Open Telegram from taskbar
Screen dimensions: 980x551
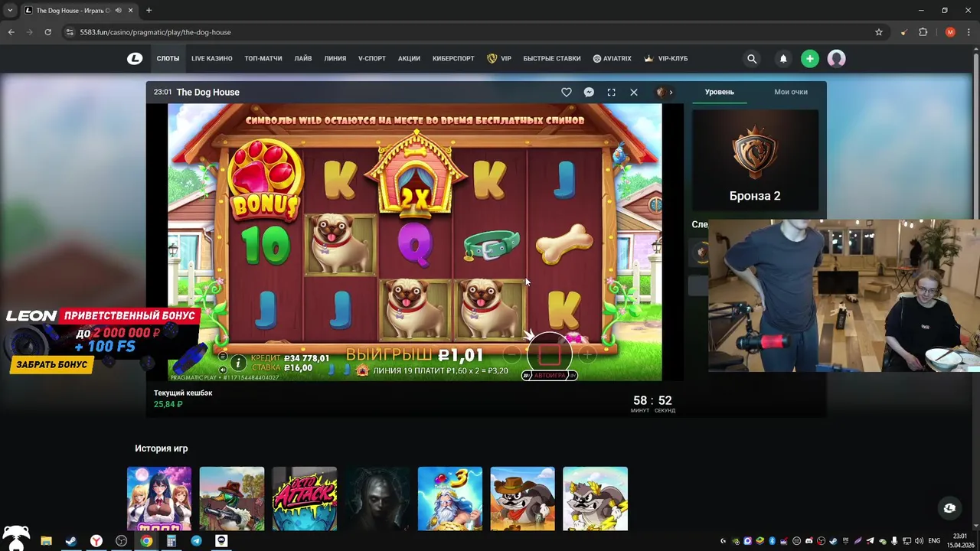(196, 541)
